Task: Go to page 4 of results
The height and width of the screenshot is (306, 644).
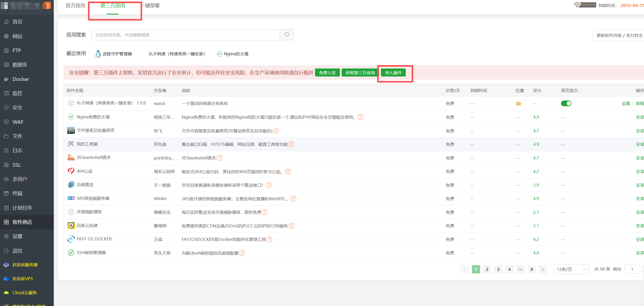Action: tap(509, 269)
